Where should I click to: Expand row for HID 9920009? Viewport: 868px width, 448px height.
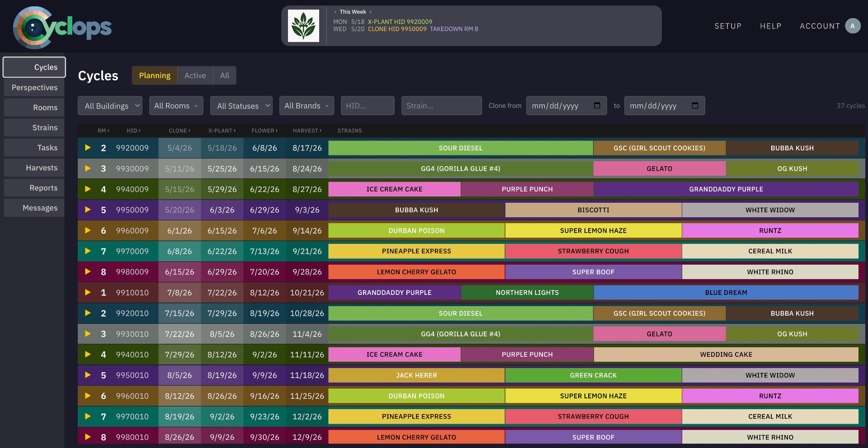click(x=88, y=148)
